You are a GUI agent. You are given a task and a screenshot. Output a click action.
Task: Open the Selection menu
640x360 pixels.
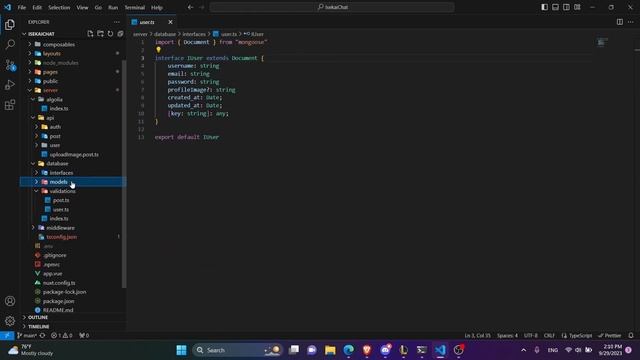pos(59,7)
